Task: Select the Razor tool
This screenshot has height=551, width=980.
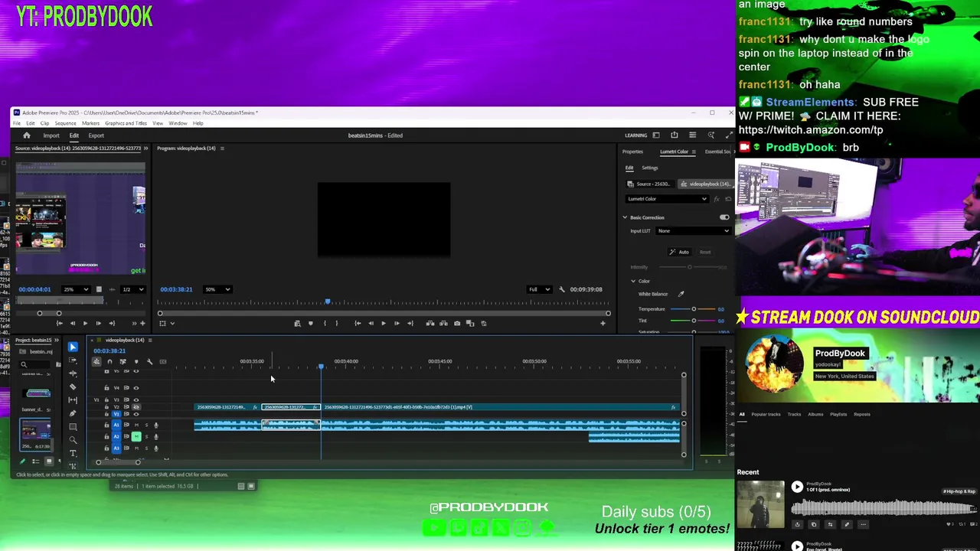Action: [x=73, y=386]
